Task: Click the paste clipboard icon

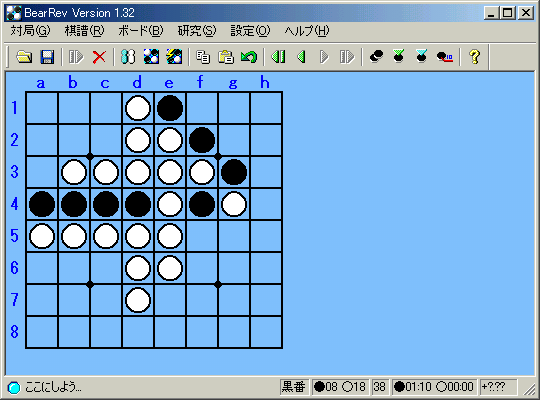Action: 226,57
